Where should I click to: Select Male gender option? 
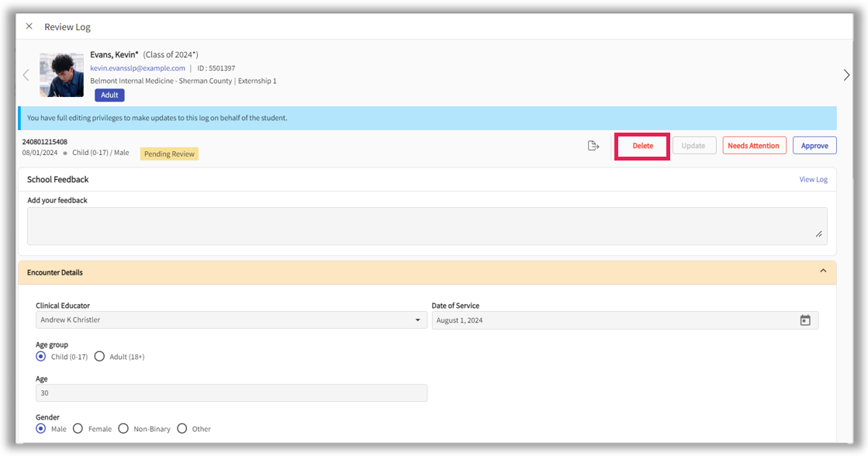pyautogui.click(x=41, y=429)
